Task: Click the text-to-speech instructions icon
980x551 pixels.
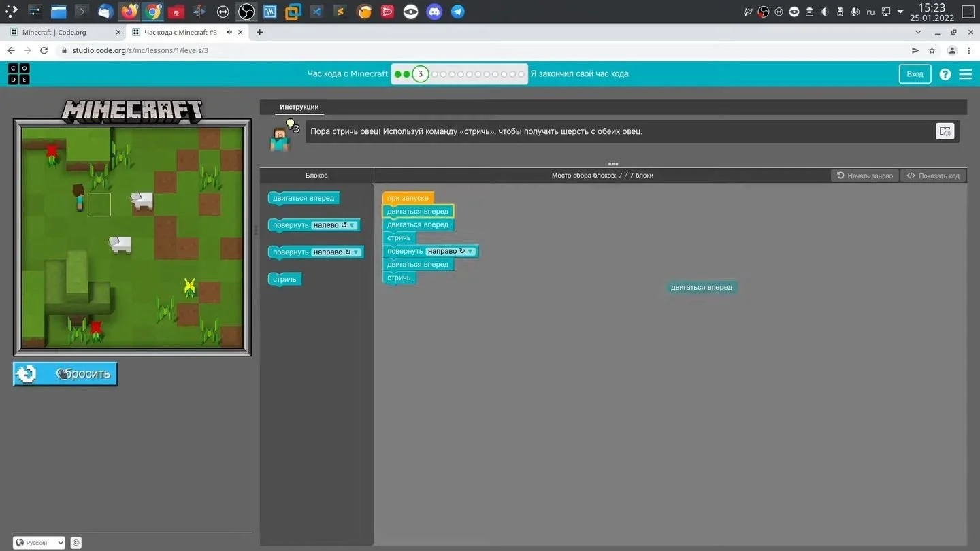Action: pyautogui.click(x=945, y=131)
